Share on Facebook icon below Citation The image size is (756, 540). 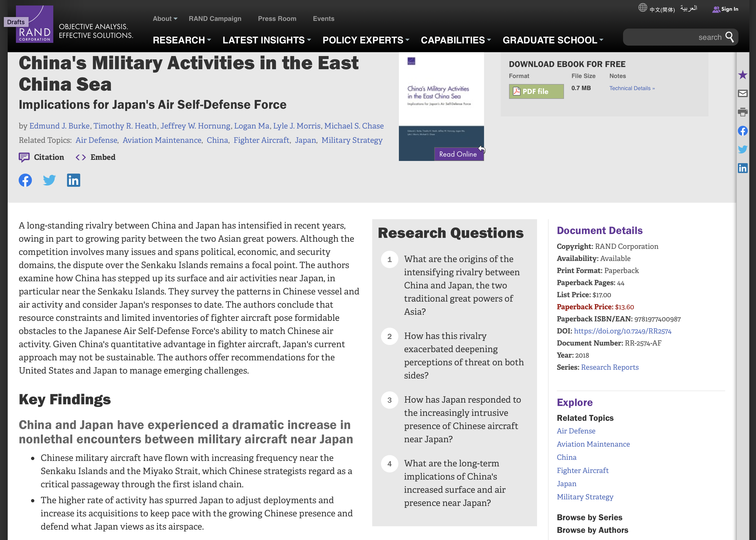25,180
